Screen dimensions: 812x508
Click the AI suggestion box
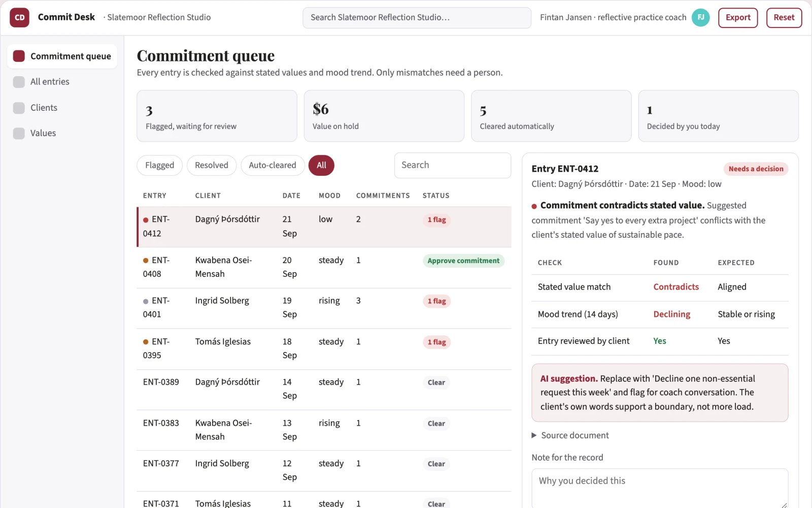[660, 393]
